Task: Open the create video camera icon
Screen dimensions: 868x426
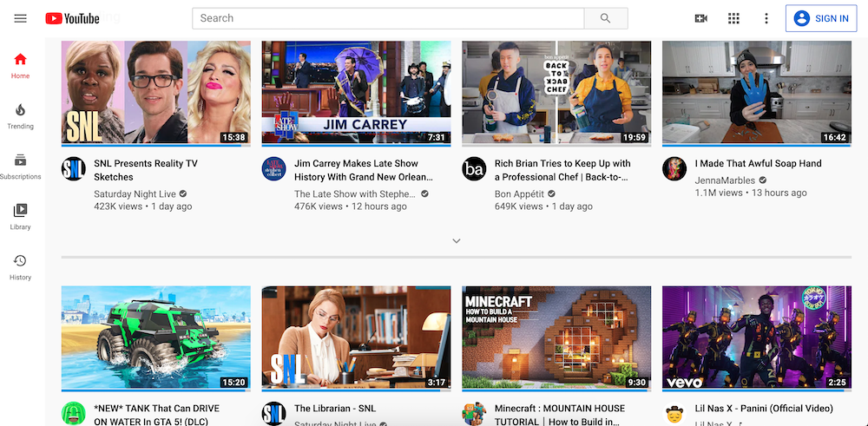Action: 700,18
